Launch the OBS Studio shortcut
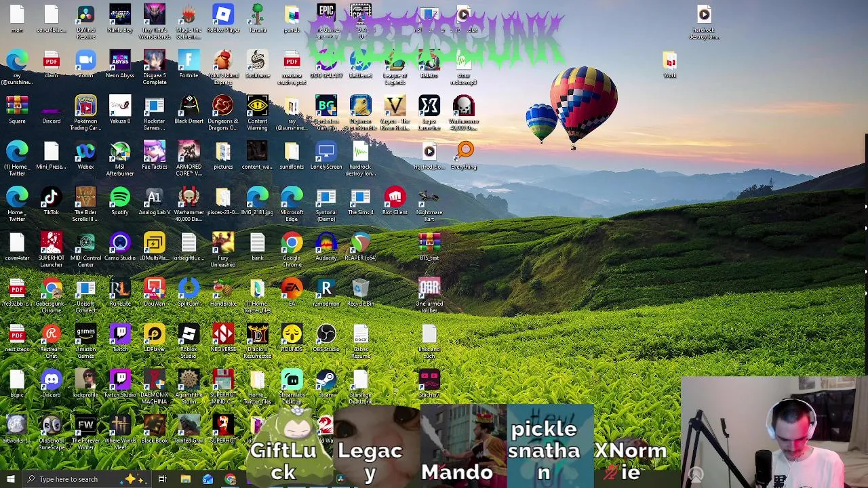The image size is (868, 488). click(326, 338)
